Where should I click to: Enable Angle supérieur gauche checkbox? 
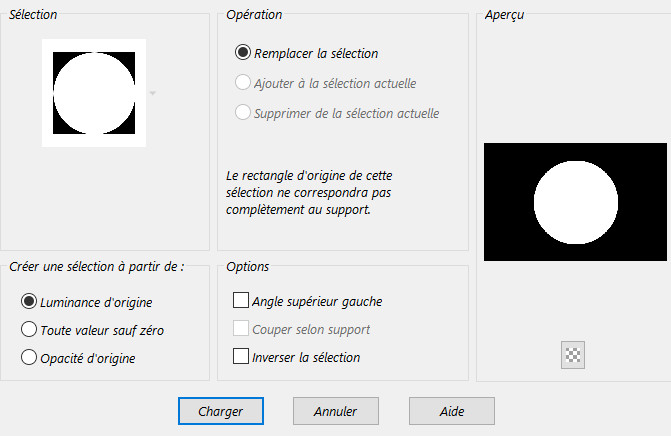click(x=241, y=300)
